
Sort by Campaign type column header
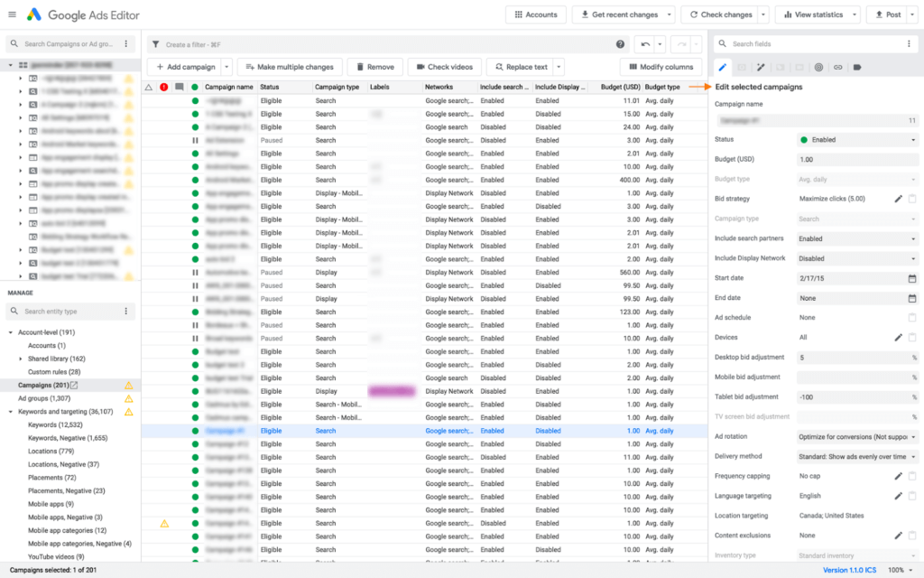point(339,88)
